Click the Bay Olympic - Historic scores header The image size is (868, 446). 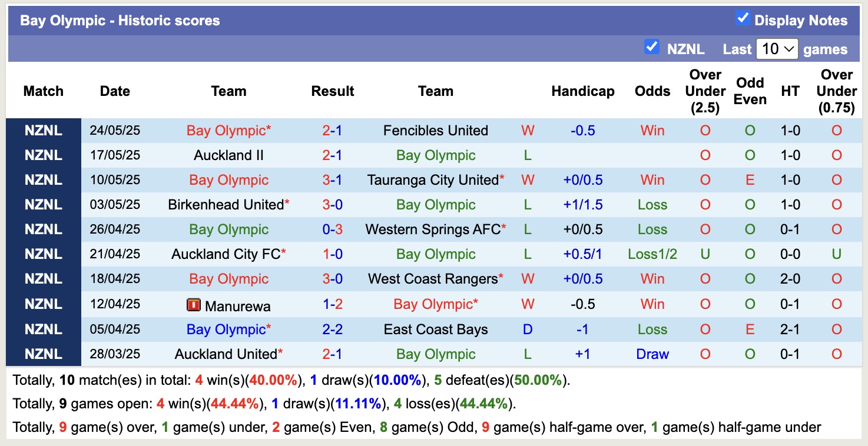tap(121, 20)
